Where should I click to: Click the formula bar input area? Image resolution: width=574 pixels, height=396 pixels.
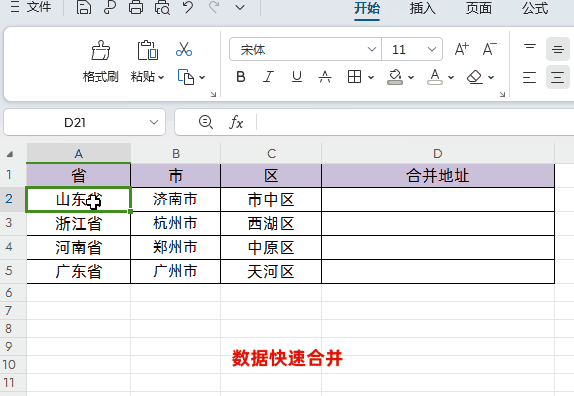415,122
